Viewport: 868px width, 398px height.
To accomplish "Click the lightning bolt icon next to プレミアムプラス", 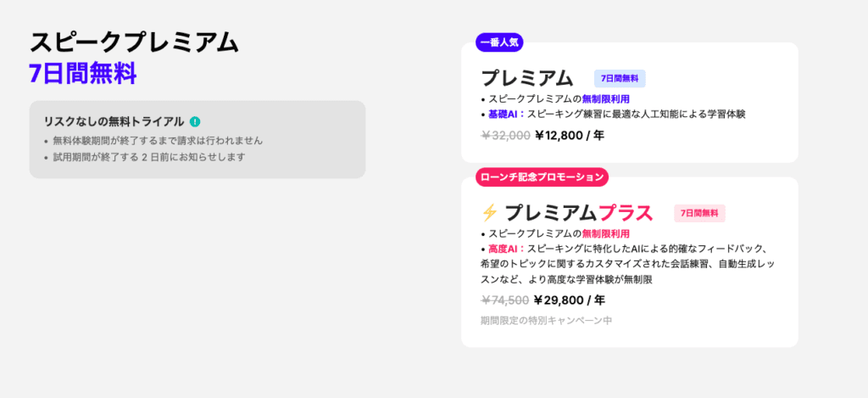I will click(490, 213).
